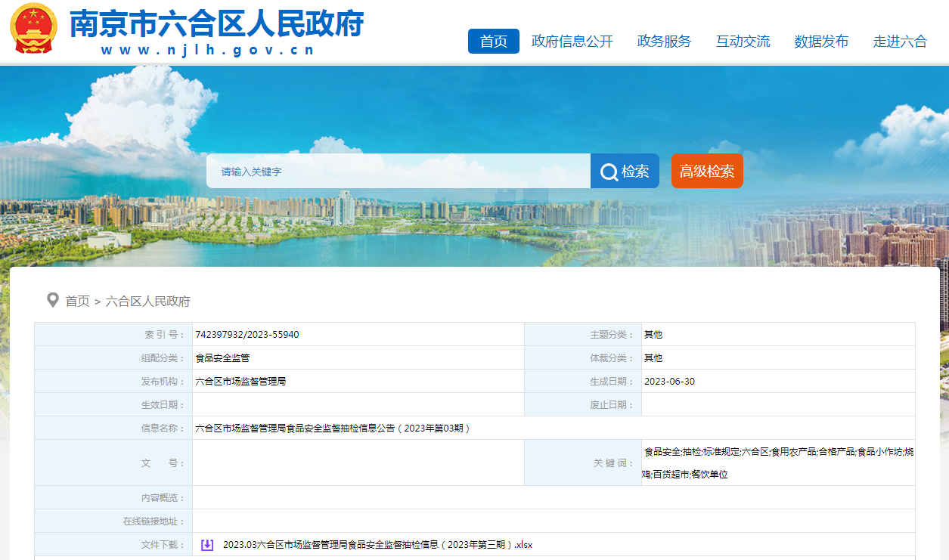Open the 首页 navigation tab
Image resolution: width=949 pixels, height=560 pixels.
(x=493, y=42)
